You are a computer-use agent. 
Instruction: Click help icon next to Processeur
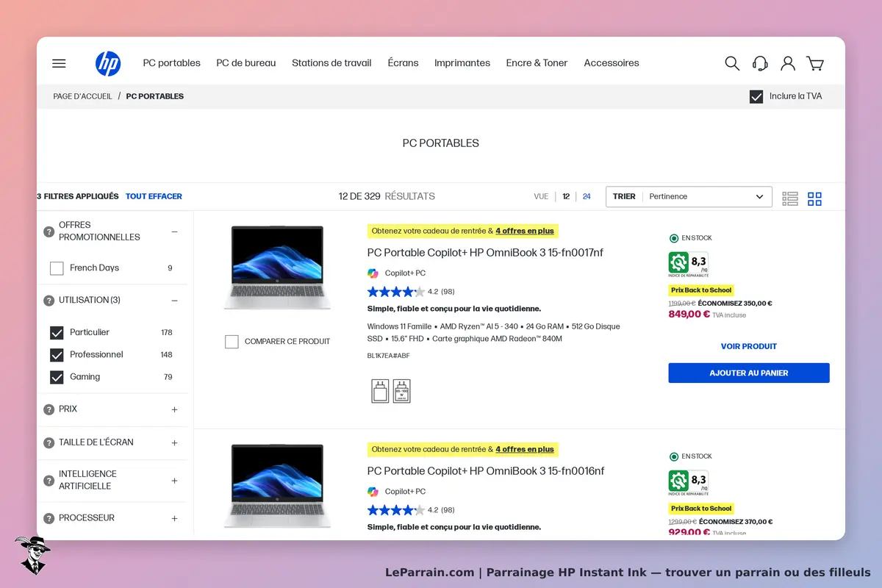(x=49, y=518)
